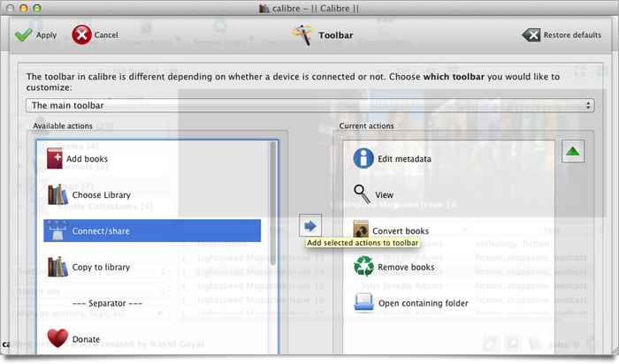
Task: Select the Choose Library bookshelf icon
Action: pos(57,195)
